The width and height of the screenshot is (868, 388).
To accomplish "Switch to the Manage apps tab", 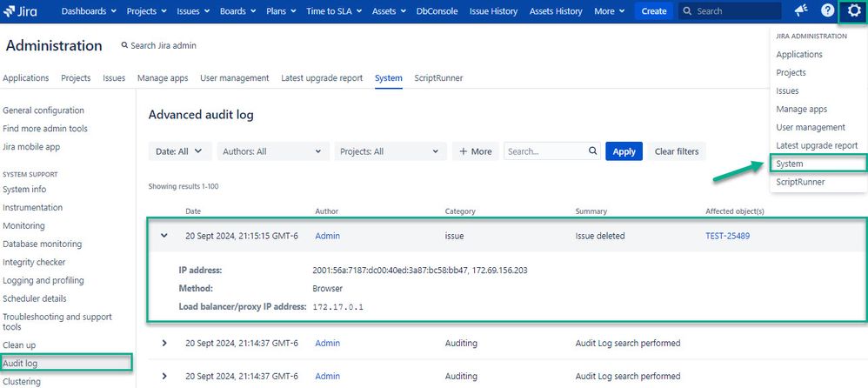I will (163, 78).
